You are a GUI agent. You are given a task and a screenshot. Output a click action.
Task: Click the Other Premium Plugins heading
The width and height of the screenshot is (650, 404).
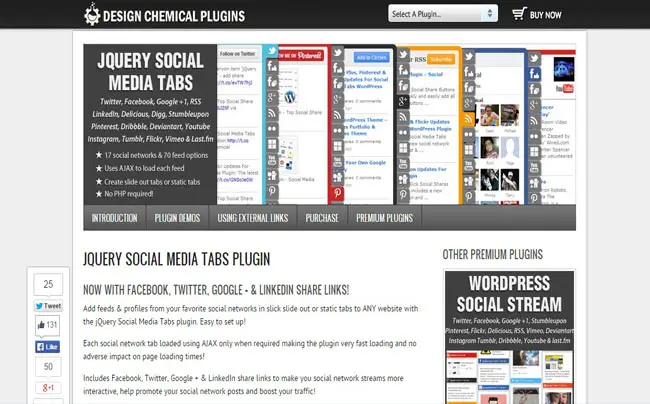492,254
